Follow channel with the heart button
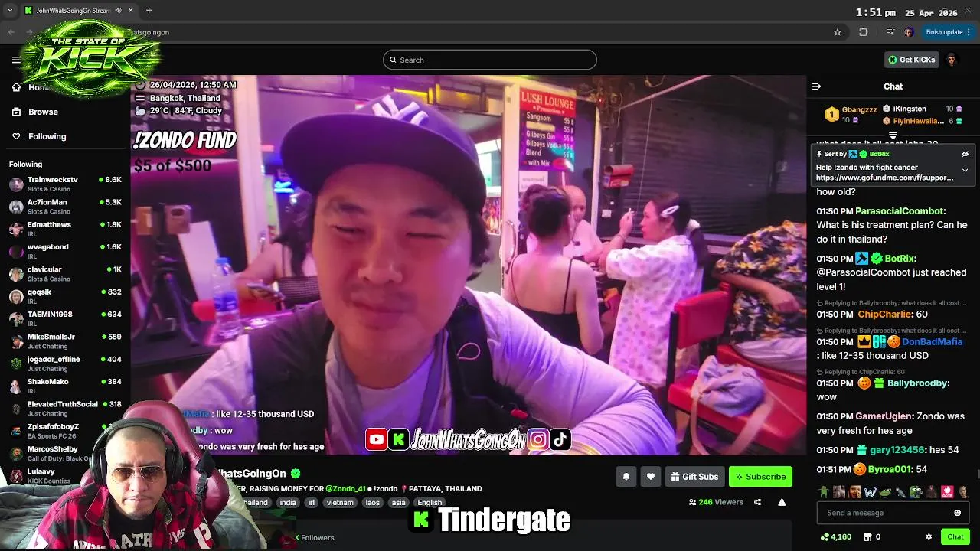This screenshot has width=980, height=551. point(650,477)
